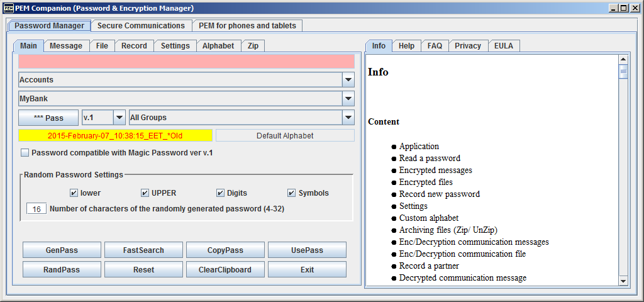The width and height of the screenshot is (644, 302).
Task: Toggle the UPPER characters checkbox
Action: [145, 193]
